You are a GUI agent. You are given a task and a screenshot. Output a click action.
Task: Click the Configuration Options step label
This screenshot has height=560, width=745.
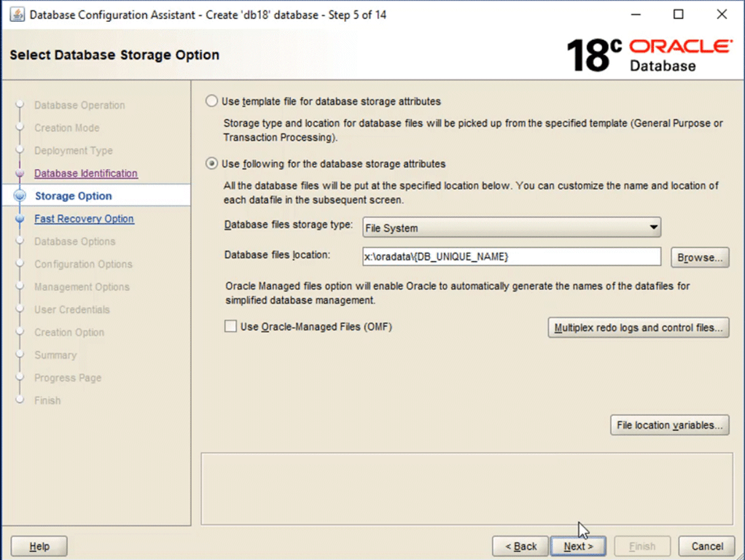(83, 264)
